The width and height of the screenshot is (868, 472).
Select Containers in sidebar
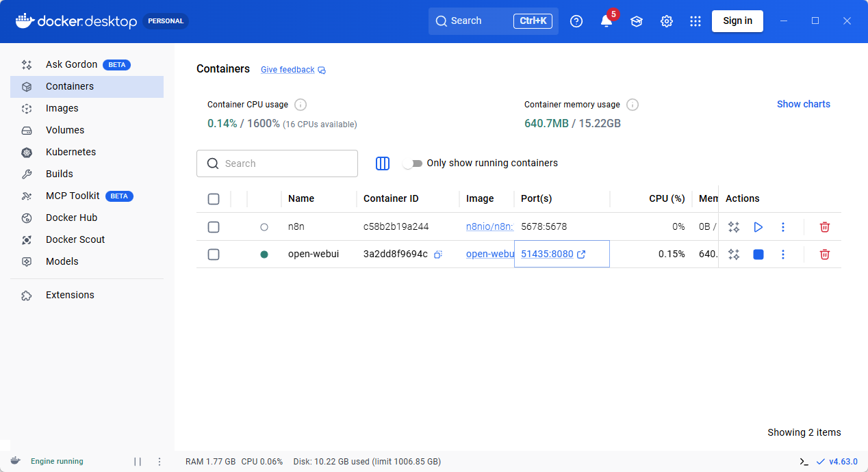87,87
